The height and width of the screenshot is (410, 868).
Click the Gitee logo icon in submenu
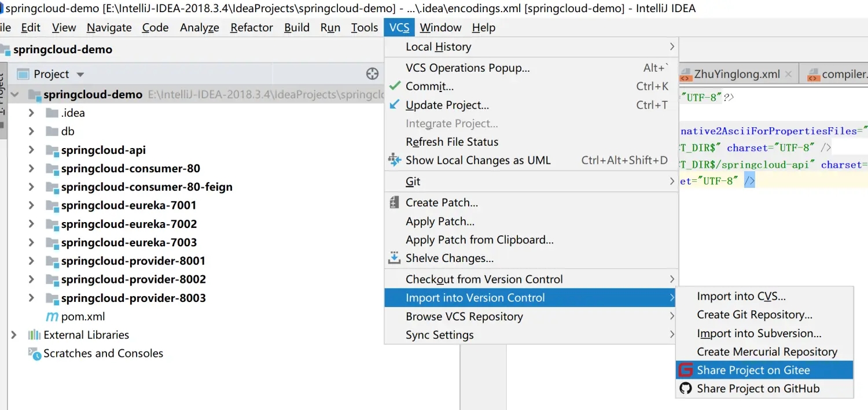686,370
